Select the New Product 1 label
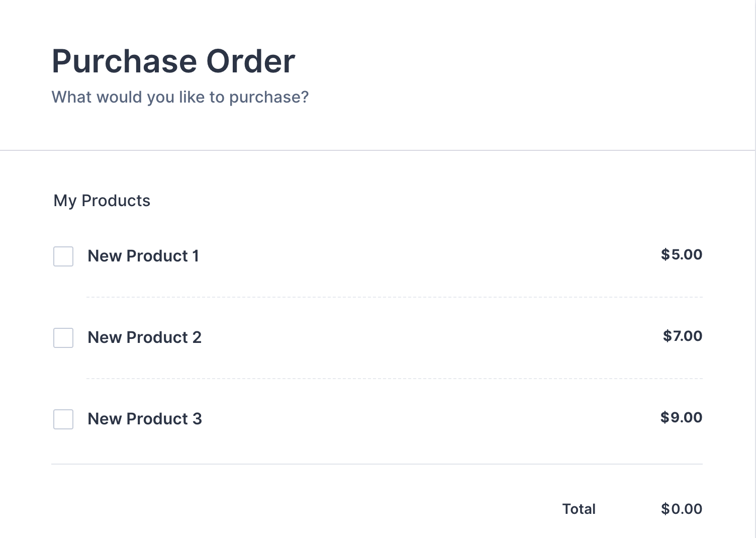The image size is (756, 538). (144, 256)
